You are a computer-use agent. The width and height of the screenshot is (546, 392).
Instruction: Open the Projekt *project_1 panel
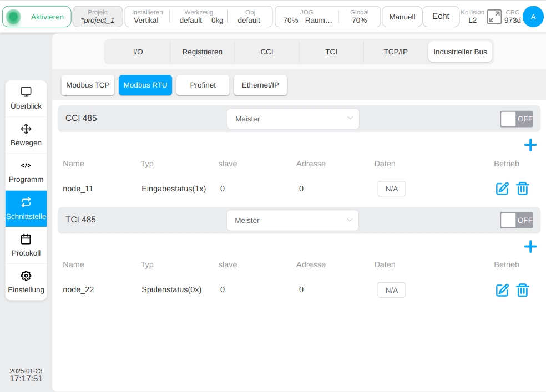pyautogui.click(x=98, y=16)
